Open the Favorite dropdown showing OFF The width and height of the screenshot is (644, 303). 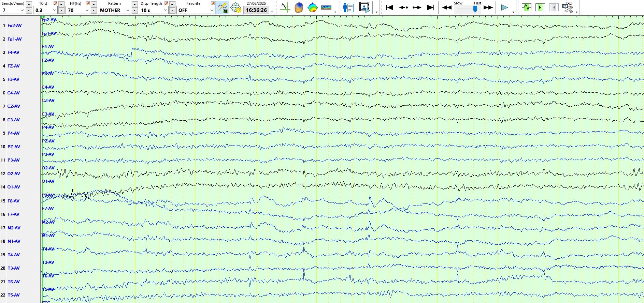click(196, 10)
